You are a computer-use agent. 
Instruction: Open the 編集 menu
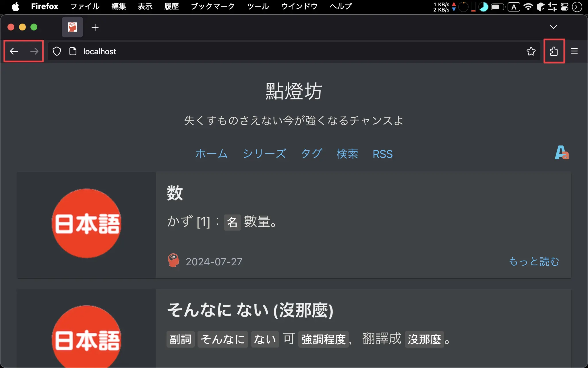pyautogui.click(x=119, y=6)
